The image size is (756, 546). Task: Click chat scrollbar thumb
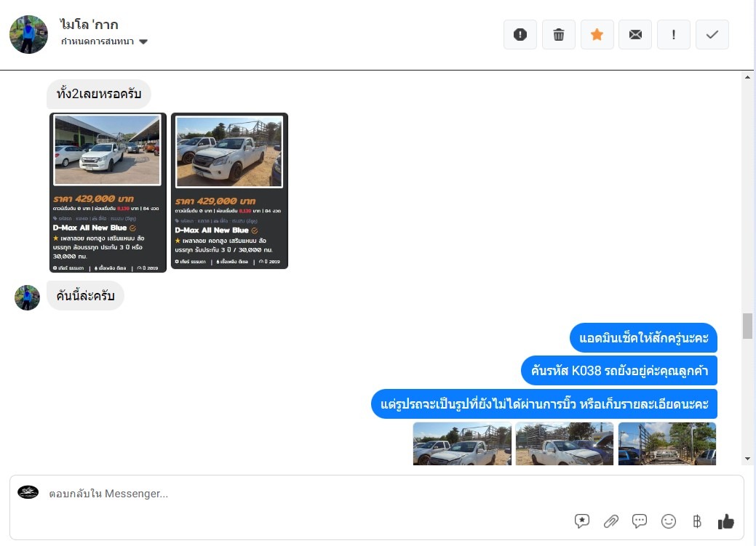coord(747,326)
